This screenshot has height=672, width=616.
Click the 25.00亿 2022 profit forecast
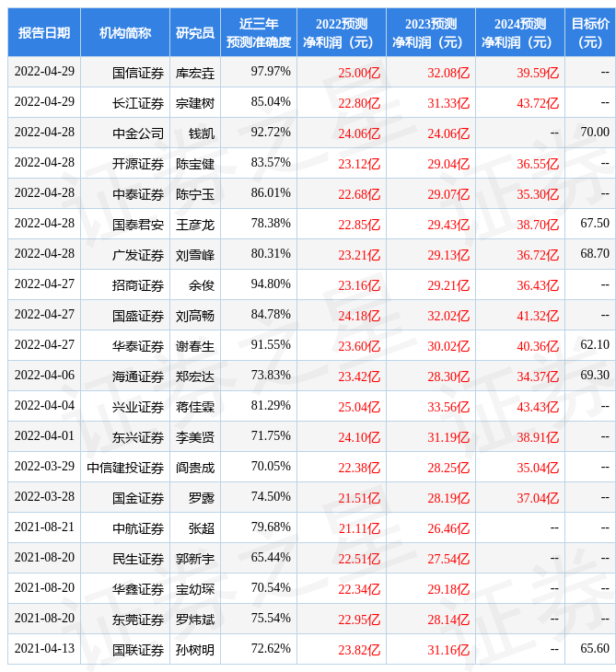[x=359, y=73]
